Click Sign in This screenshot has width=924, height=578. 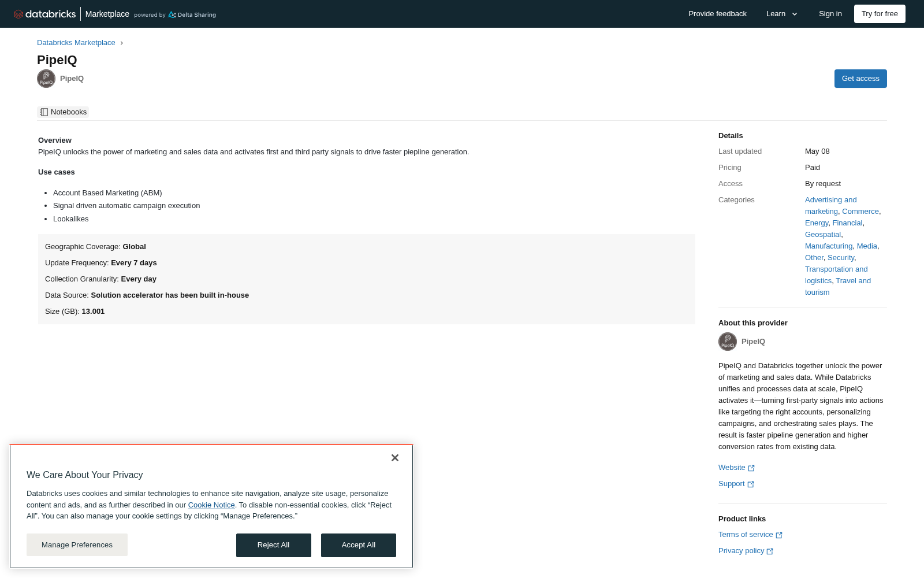coord(830,14)
